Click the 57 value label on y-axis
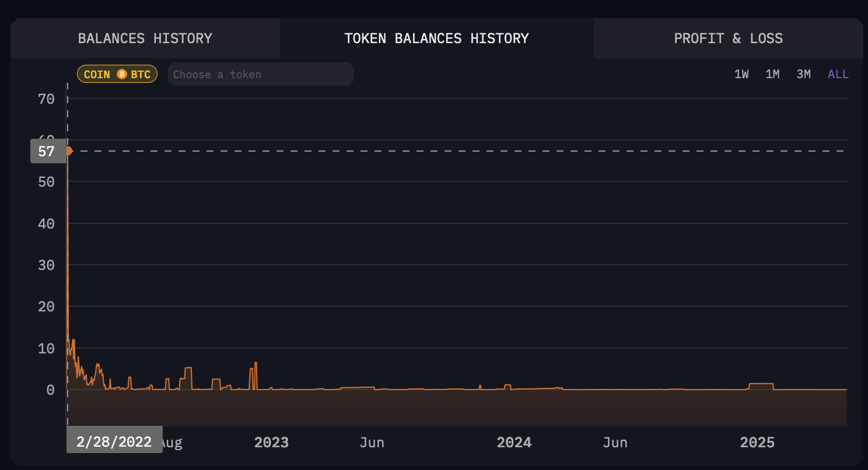The width and height of the screenshot is (868, 470). (x=47, y=152)
